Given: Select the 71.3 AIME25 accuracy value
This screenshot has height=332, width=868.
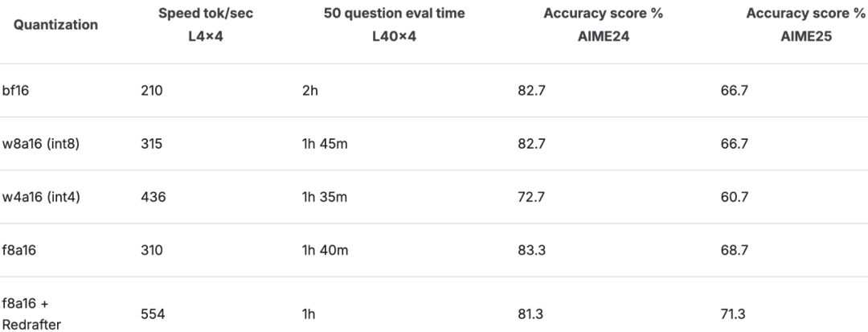Looking at the screenshot, I should [x=735, y=314].
